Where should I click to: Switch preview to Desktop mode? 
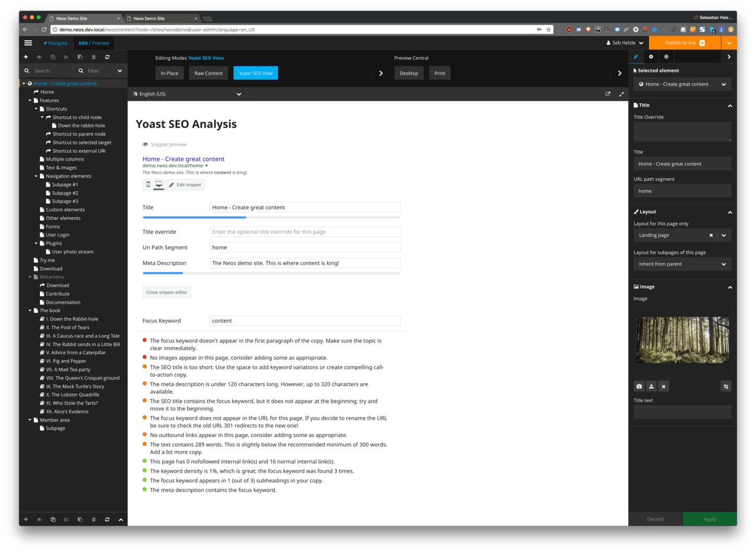(409, 73)
